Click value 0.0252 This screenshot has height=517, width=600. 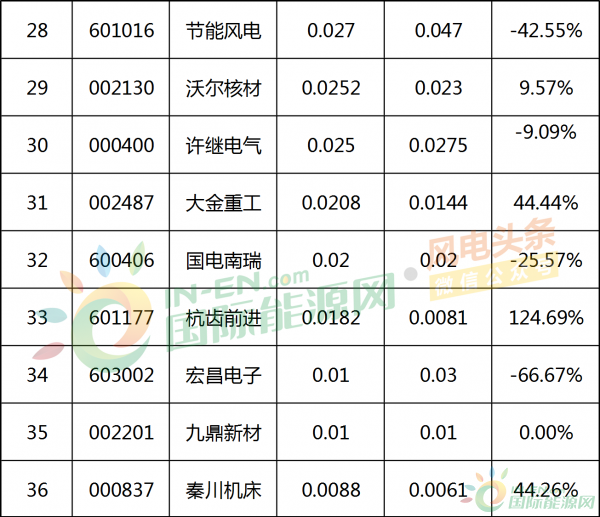[x=331, y=88]
